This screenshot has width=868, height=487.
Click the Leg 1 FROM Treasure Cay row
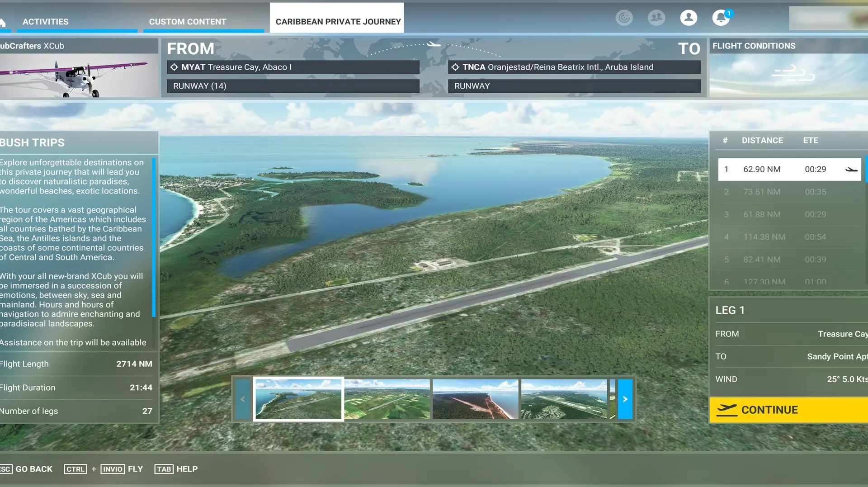pyautogui.click(x=791, y=334)
